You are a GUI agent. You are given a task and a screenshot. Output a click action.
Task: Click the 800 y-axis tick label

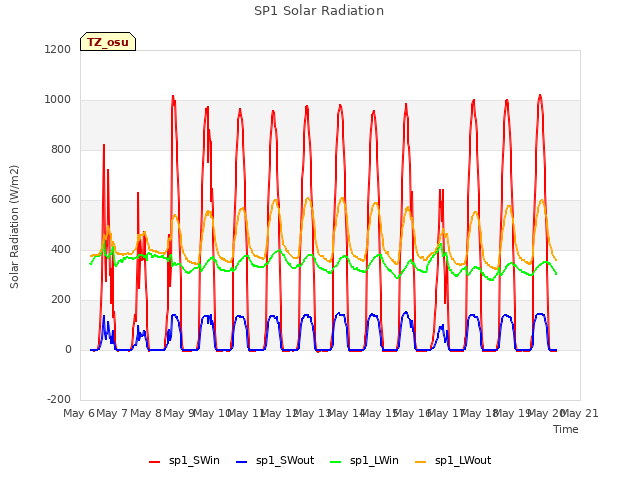(61, 149)
